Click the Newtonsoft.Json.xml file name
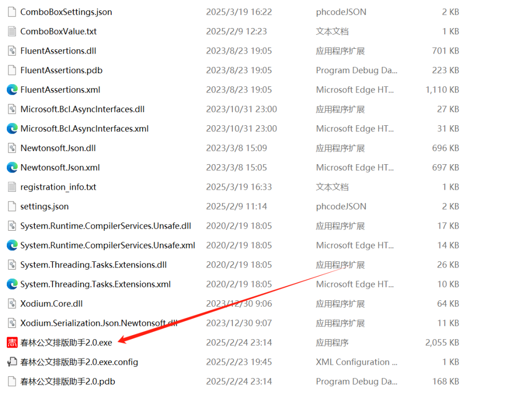The width and height of the screenshot is (532, 398). coord(60,168)
